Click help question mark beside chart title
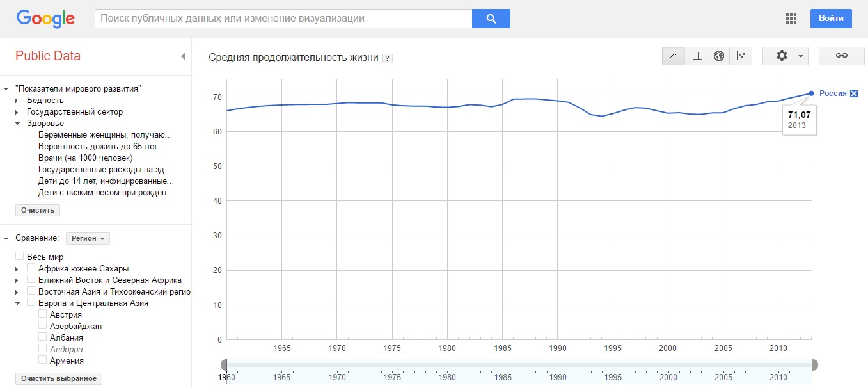The image size is (868, 388). point(387,58)
